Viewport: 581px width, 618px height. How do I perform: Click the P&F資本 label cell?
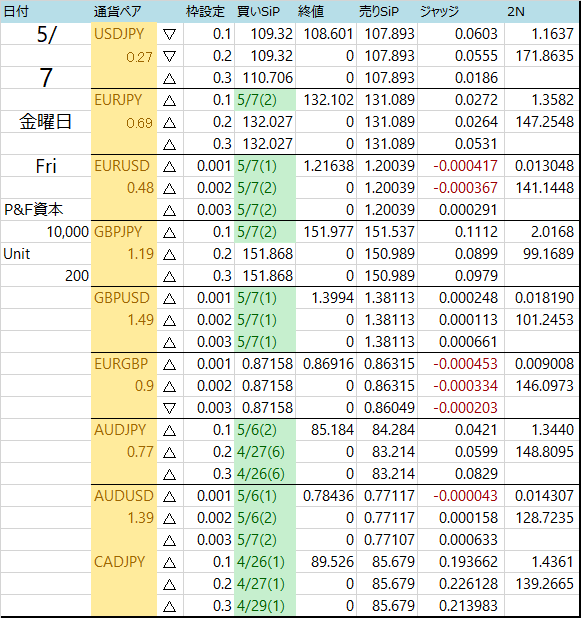point(34,210)
